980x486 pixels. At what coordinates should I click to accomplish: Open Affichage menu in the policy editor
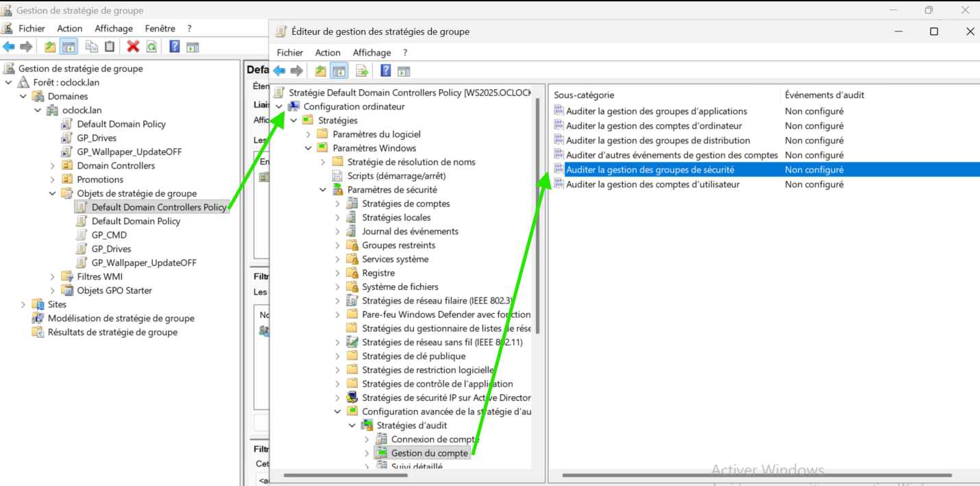371,53
